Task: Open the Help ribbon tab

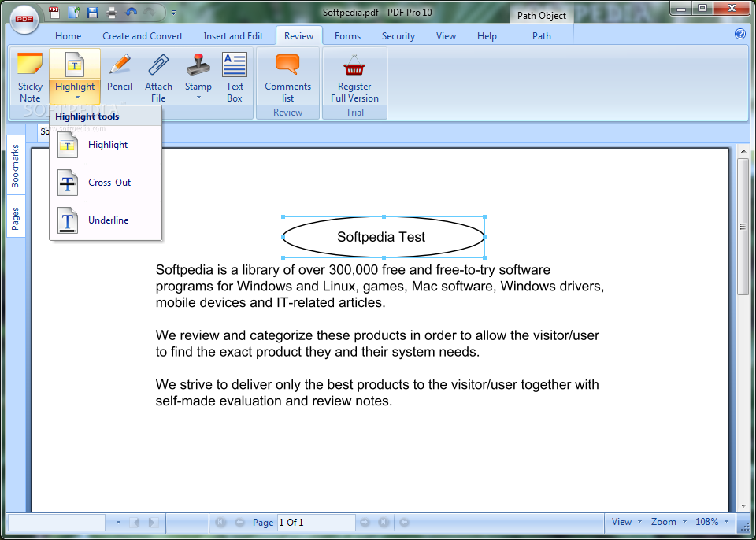Action: click(487, 36)
